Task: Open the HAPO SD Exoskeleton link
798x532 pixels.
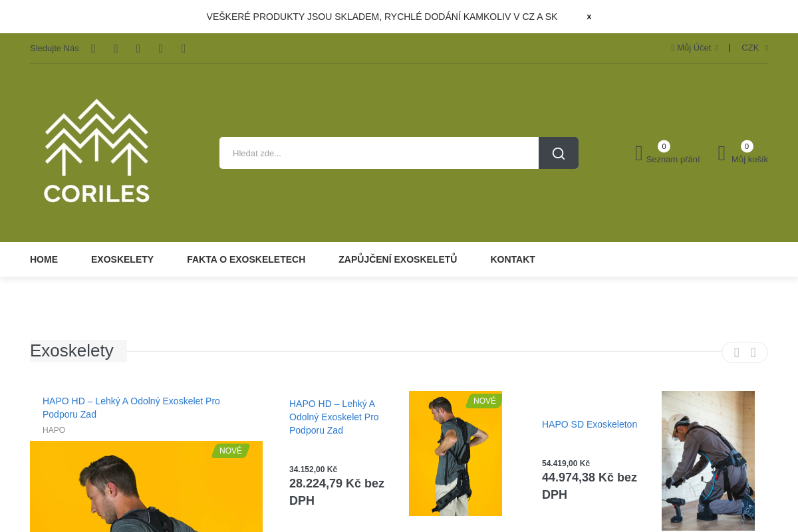Action: (x=589, y=424)
